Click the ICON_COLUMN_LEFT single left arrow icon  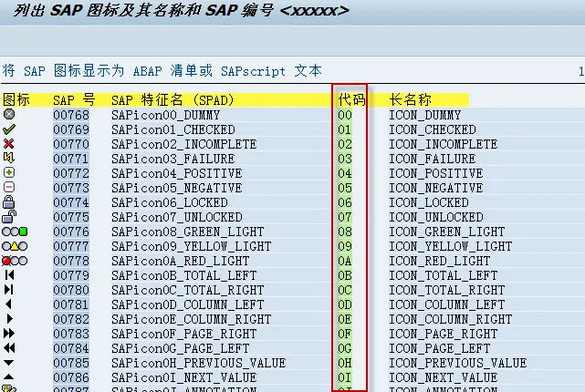[x=8, y=304]
